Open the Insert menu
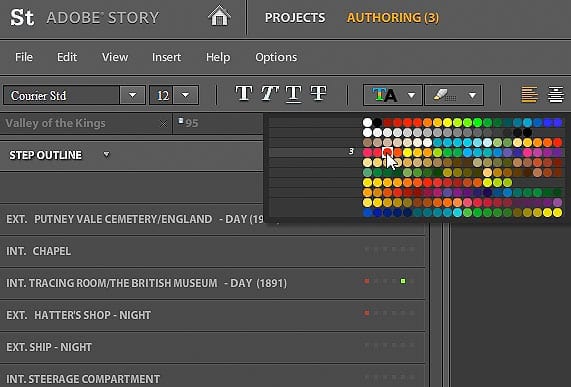Viewport: 571px width, 387px height. (x=166, y=57)
